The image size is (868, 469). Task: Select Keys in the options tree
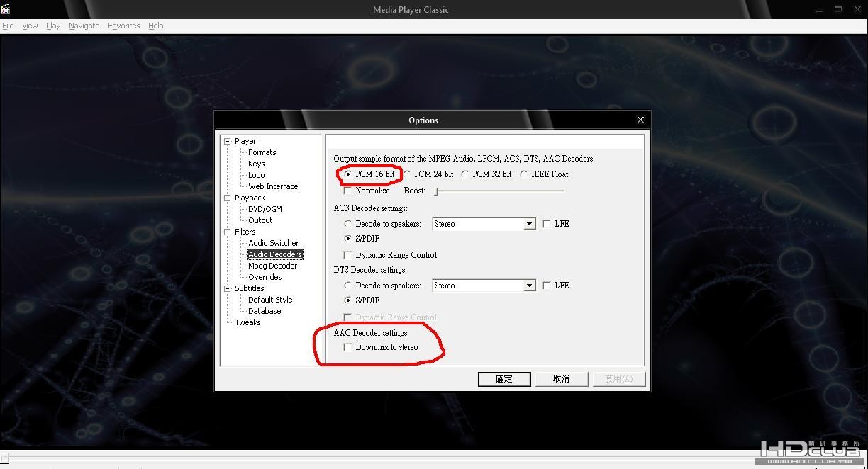tap(256, 164)
